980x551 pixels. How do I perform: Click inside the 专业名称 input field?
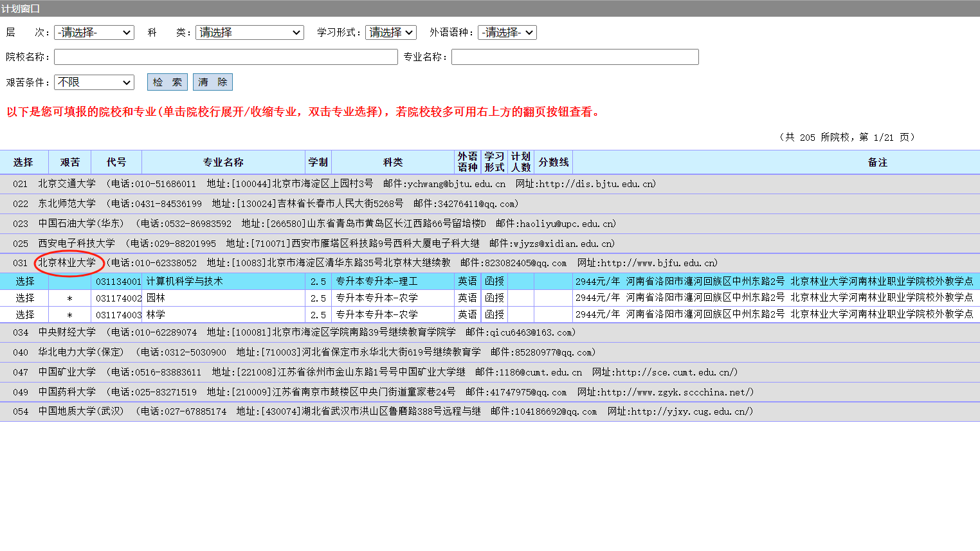pos(574,57)
